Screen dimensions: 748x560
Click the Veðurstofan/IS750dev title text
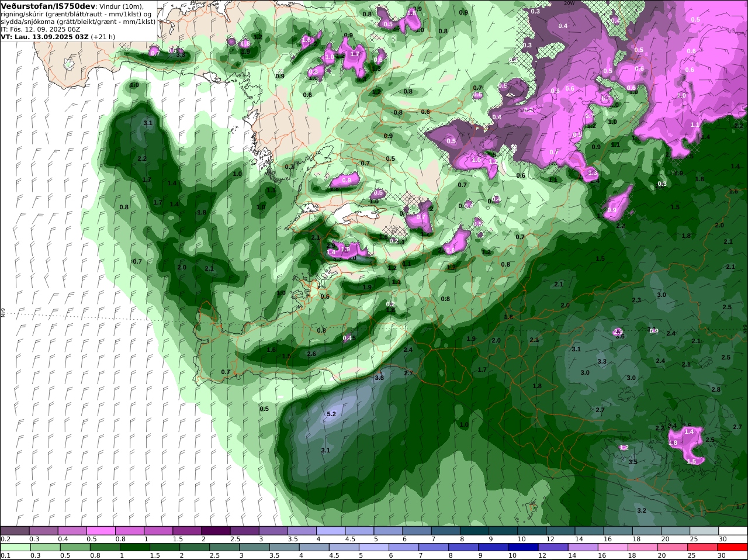tap(49, 6)
